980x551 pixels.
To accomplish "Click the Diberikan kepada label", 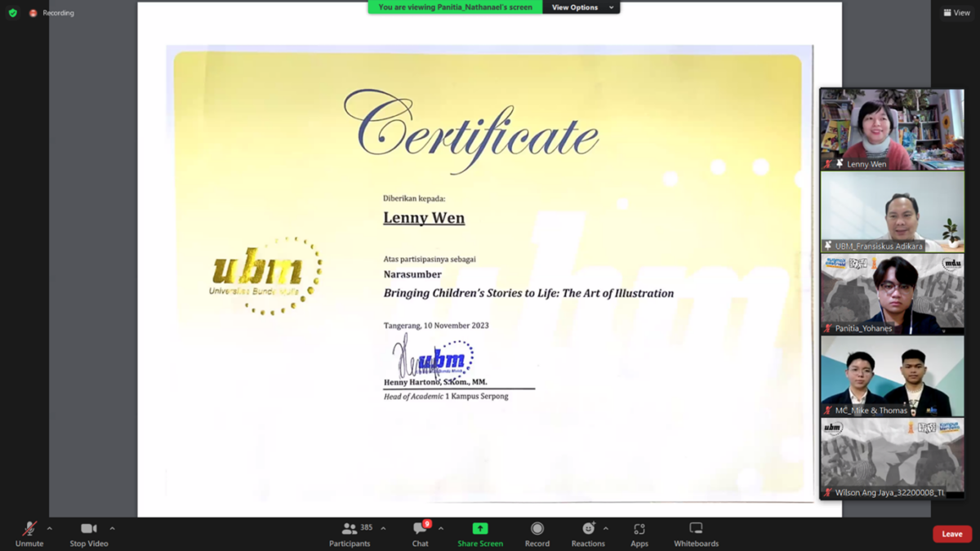I will coord(414,198).
